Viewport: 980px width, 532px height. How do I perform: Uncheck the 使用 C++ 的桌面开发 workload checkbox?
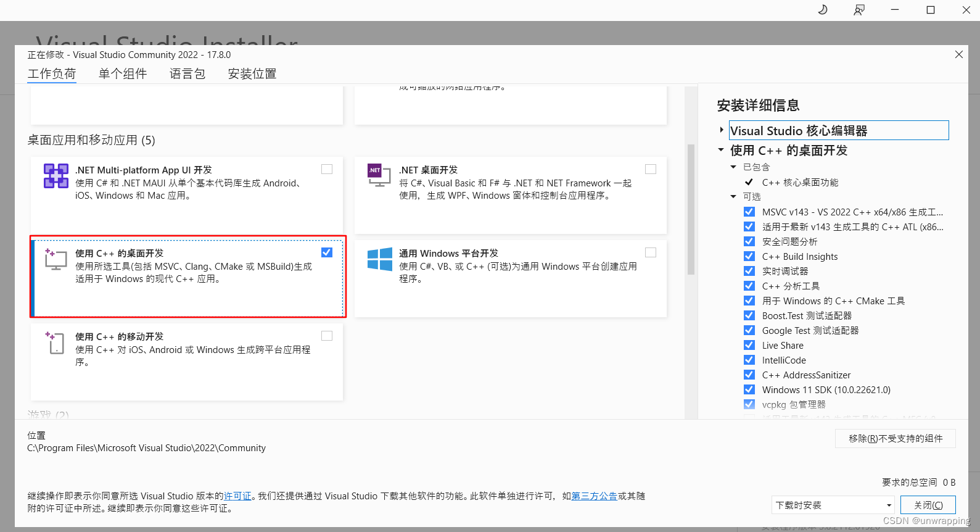coord(327,252)
